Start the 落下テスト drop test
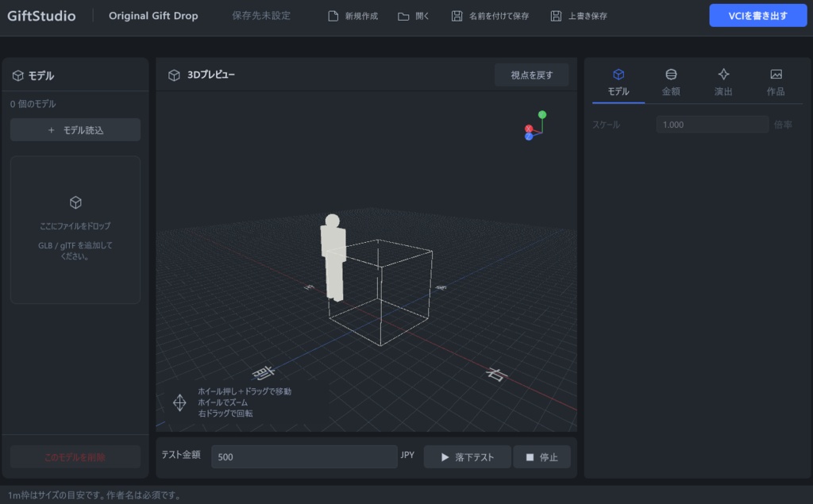 click(467, 457)
